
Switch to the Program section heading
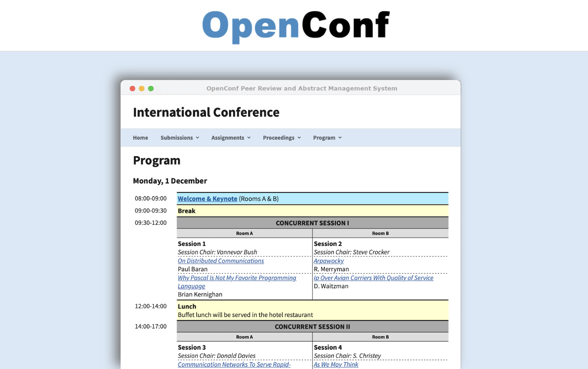[156, 160]
